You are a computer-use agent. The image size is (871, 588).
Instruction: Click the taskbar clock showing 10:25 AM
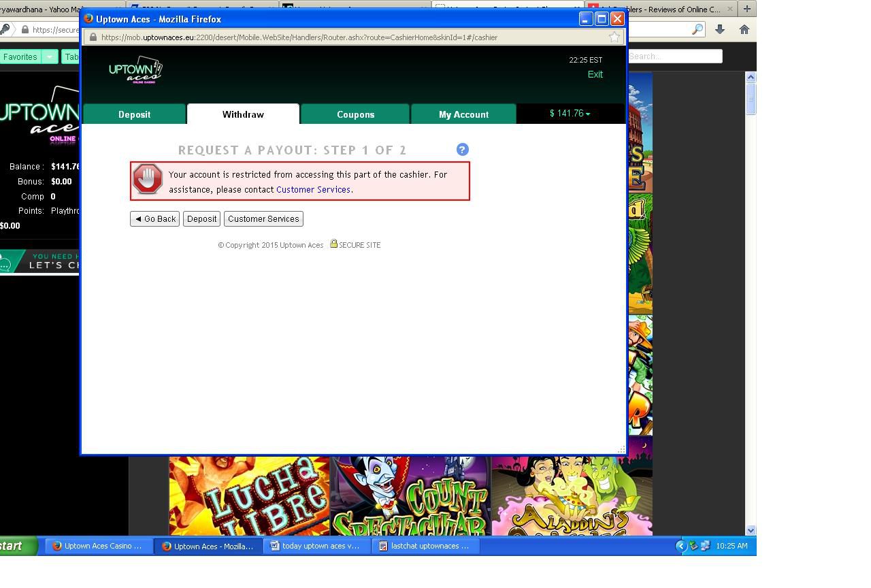point(732,546)
